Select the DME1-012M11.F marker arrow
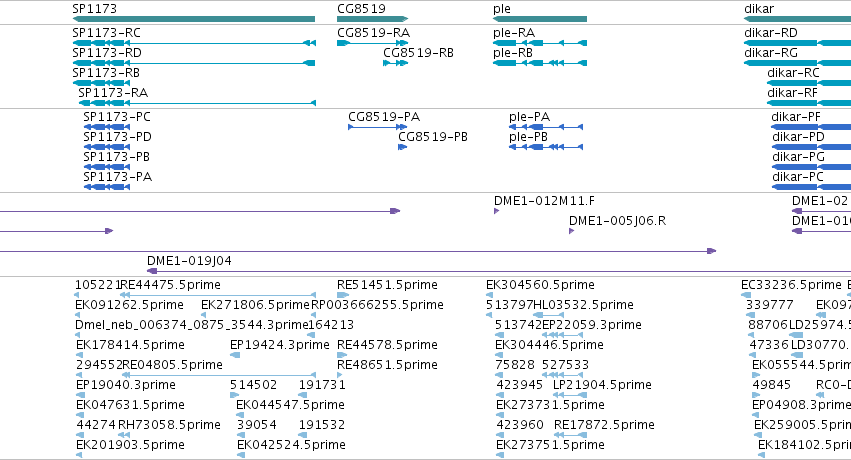This screenshot has width=851, height=460. tap(496, 211)
